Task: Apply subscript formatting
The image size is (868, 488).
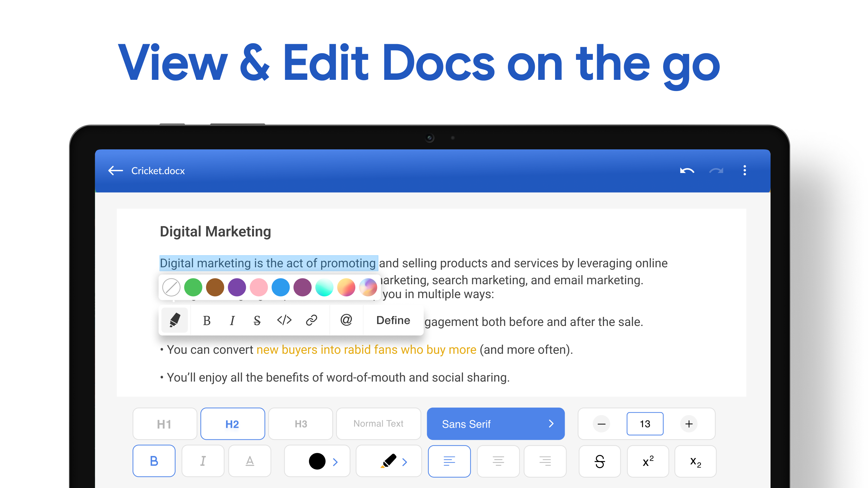Action: [x=695, y=461]
